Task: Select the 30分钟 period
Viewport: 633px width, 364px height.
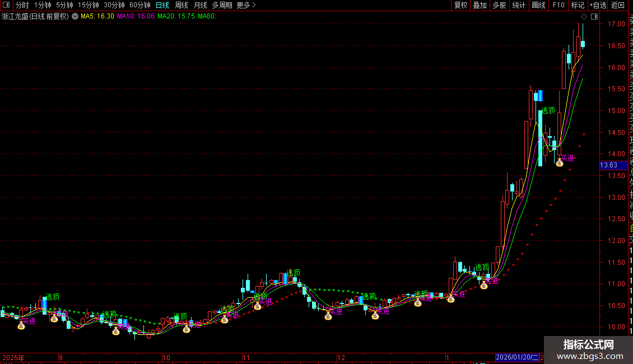Action: pyautogui.click(x=114, y=5)
